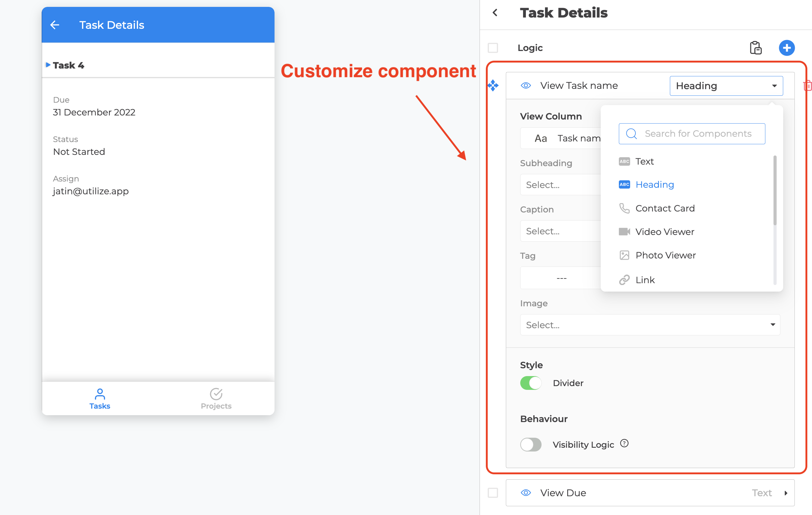The height and width of the screenshot is (515, 812).
Task: Open the Subheading Select dropdown
Action: coord(560,185)
